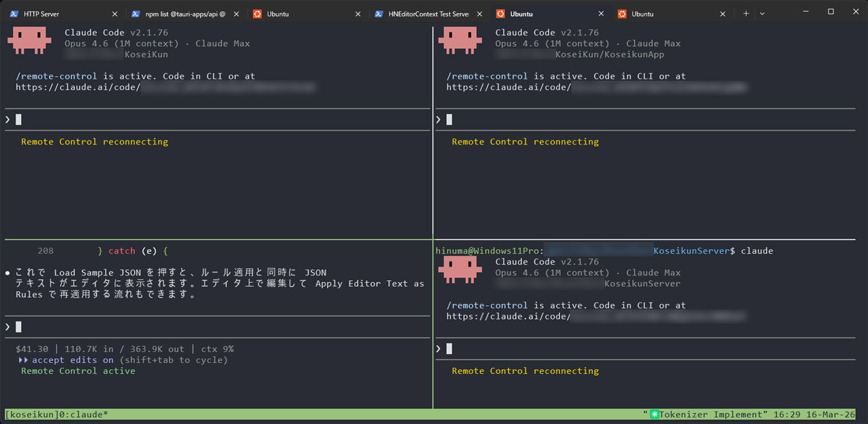Viewport: 868px width, 424px height.
Task: Switch to the npm list @tauri-apps/api tab
Action: point(183,13)
